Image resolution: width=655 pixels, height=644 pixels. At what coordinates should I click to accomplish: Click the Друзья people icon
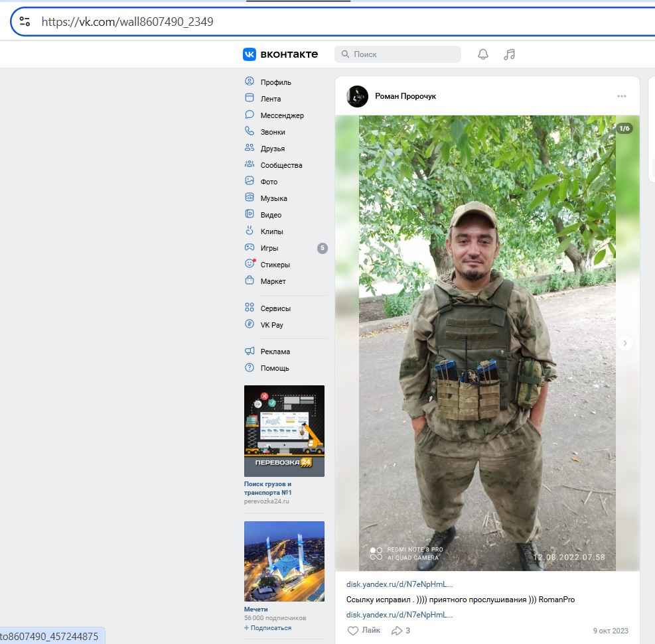coord(250,147)
